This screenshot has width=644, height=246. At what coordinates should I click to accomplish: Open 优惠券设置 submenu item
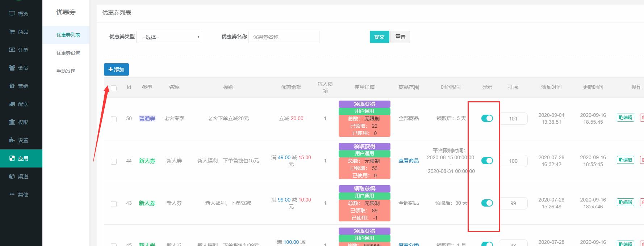click(x=68, y=53)
